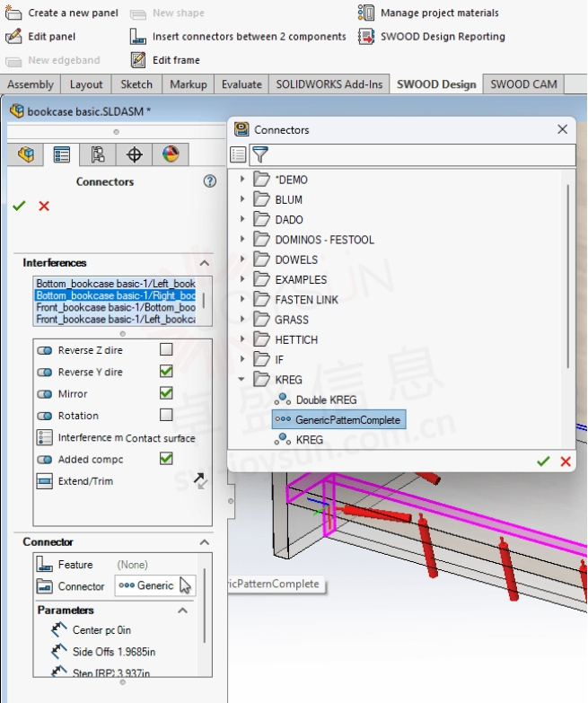Expand the DOMINOS - FESTOOL folder
The height and width of the screenshot is (703, 588).
tap(242, 239)
